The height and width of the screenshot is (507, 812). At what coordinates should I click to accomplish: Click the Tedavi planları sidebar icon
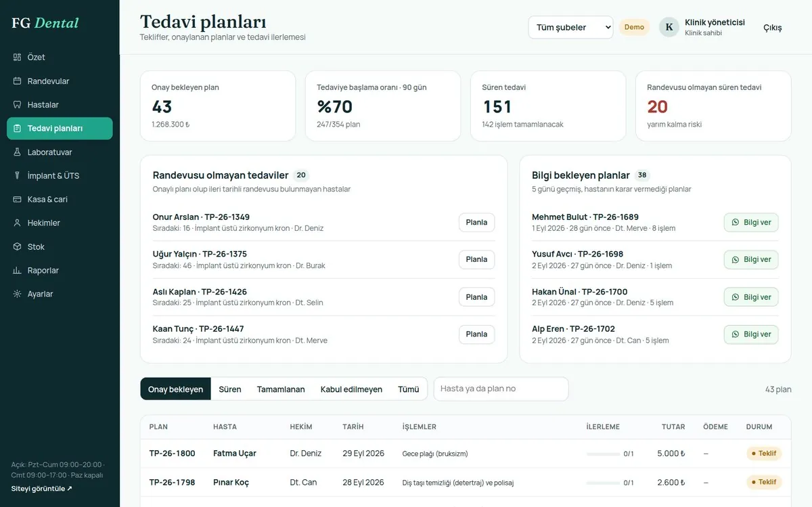18,129
